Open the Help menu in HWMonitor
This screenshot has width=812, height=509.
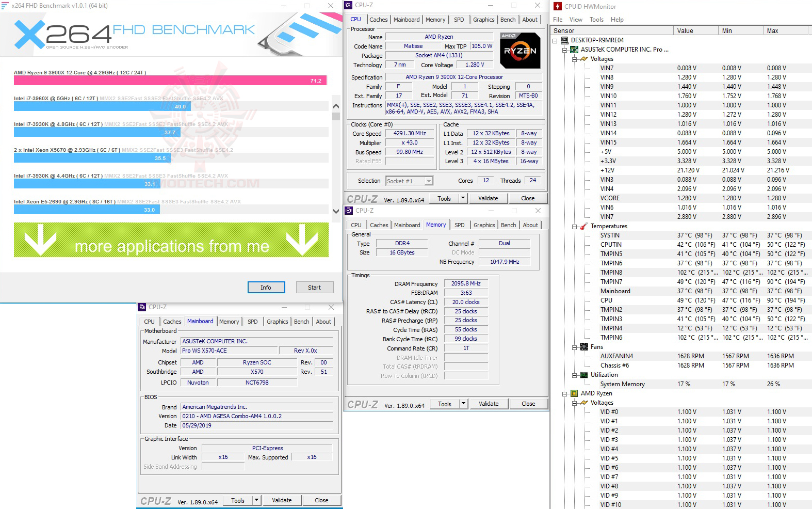(x=617, y=20)
